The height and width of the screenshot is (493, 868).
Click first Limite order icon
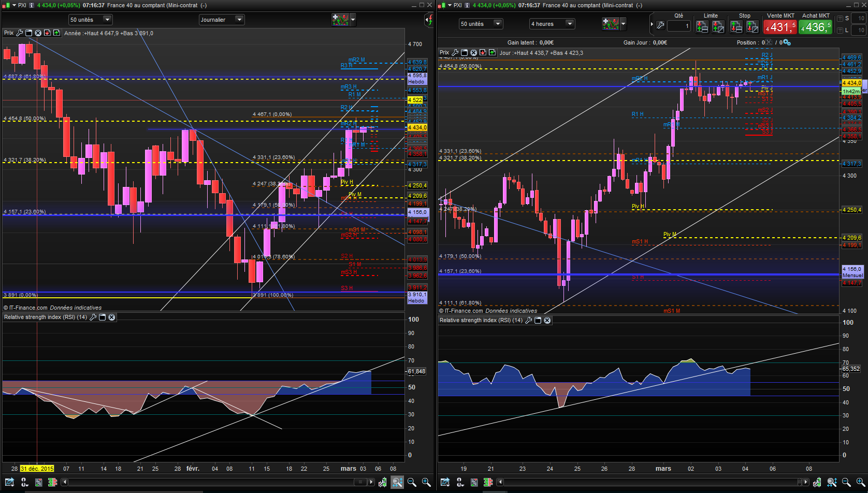pos(702,26)
